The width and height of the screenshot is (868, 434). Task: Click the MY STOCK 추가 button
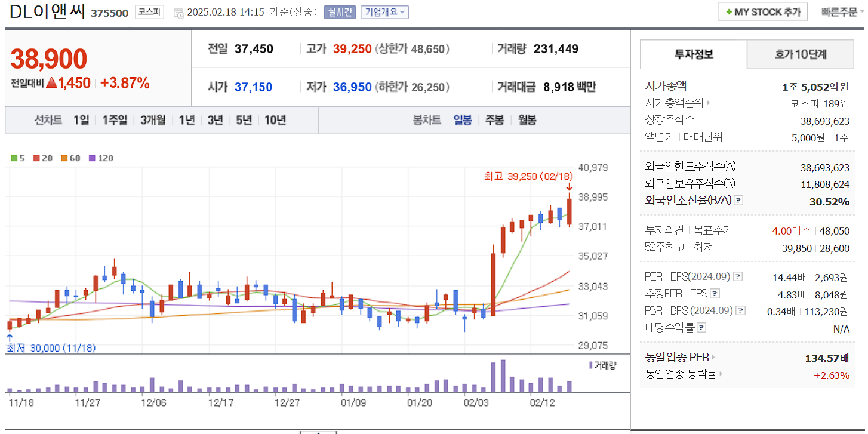click(762, 11)
